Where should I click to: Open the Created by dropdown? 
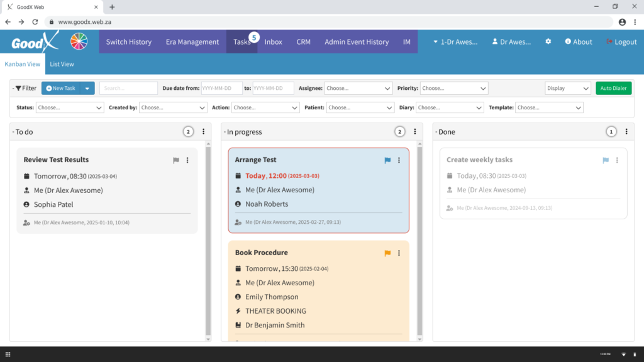[x=173, y=107]
